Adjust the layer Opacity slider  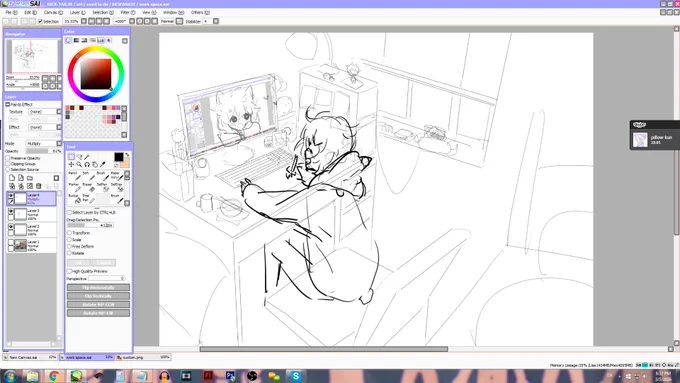tap(43, 151)
